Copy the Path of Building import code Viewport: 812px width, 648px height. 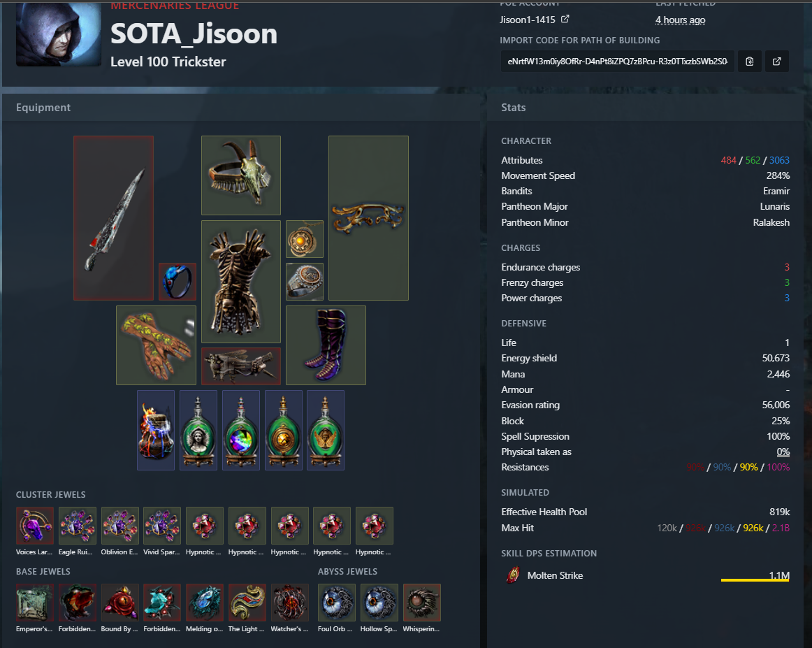pyautogui.click(x=749, y=61)
